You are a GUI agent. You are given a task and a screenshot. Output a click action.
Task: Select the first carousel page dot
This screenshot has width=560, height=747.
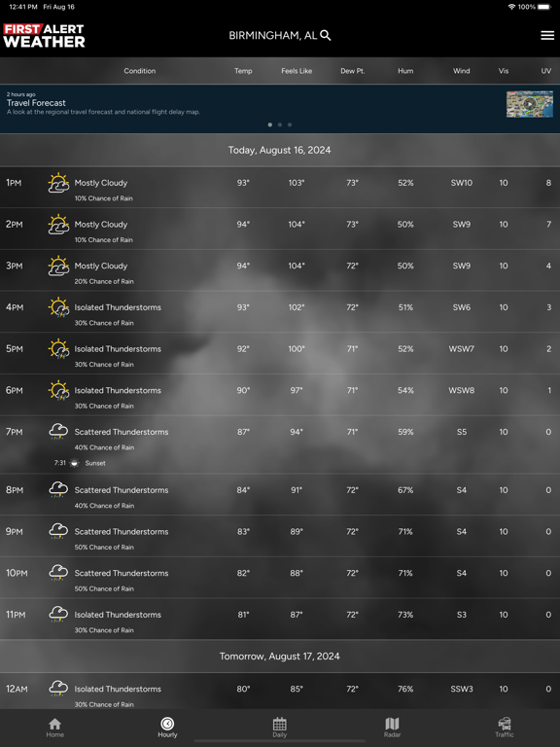[x=270, y=124]
